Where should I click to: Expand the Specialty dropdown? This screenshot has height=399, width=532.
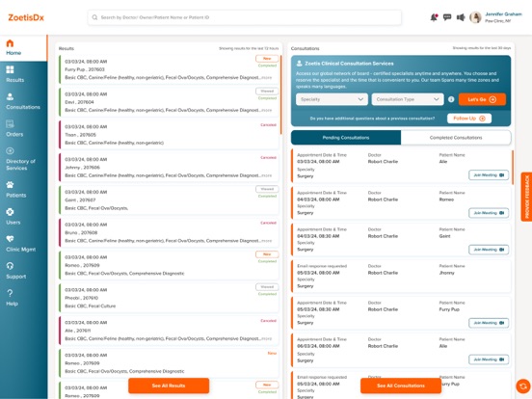(332, 99)
